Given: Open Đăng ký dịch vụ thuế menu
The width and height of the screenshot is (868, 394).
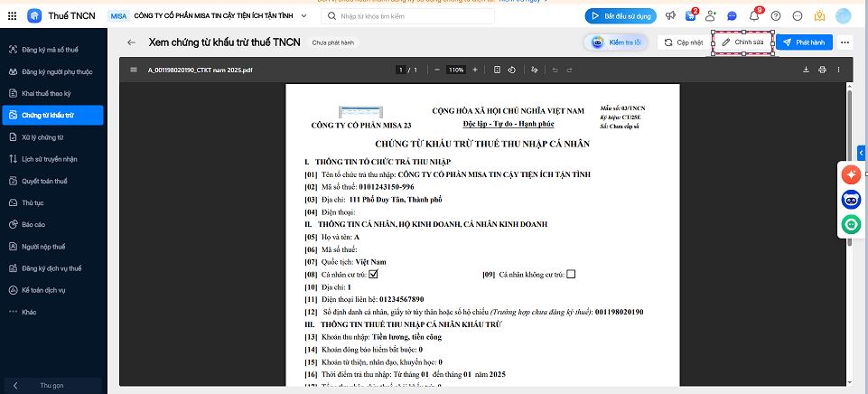Looking at the screenshot, I should tap(52, 268).
